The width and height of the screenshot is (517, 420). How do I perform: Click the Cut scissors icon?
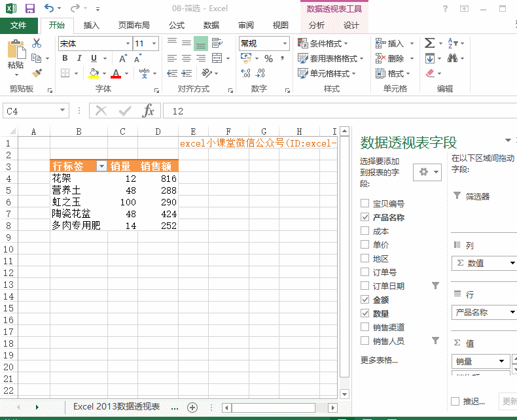(37, 43)
